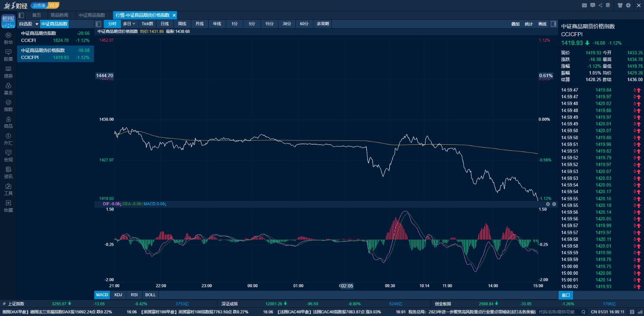Image resolution: width=644 pixels, height=316 pixels.
Task: Open the mail envelope icon in title bar
Action: click(x=584, y=5)
